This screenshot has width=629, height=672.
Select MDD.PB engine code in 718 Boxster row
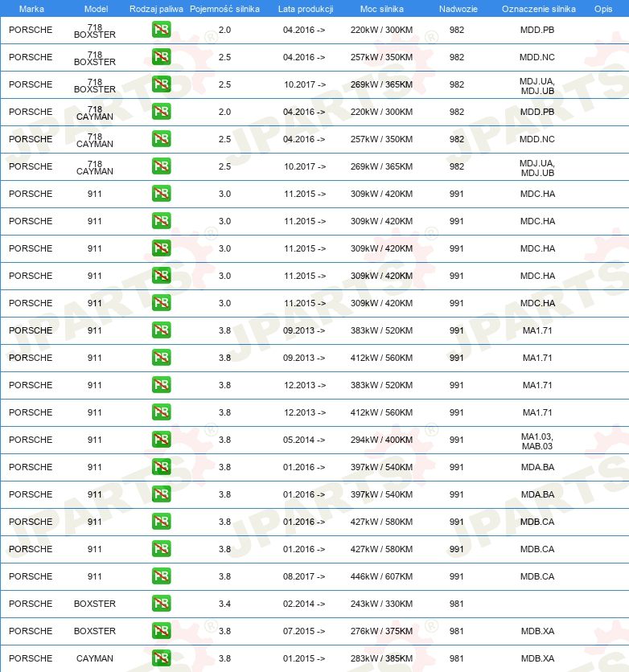(x=537, y=30)
